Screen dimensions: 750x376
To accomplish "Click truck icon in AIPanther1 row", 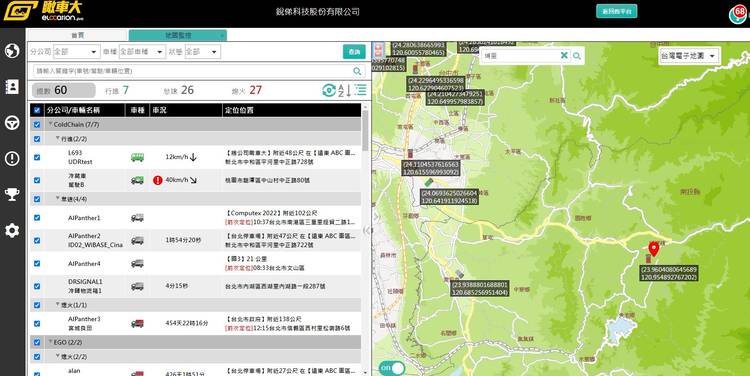I will pyautogui.click(x=137, y=218).
